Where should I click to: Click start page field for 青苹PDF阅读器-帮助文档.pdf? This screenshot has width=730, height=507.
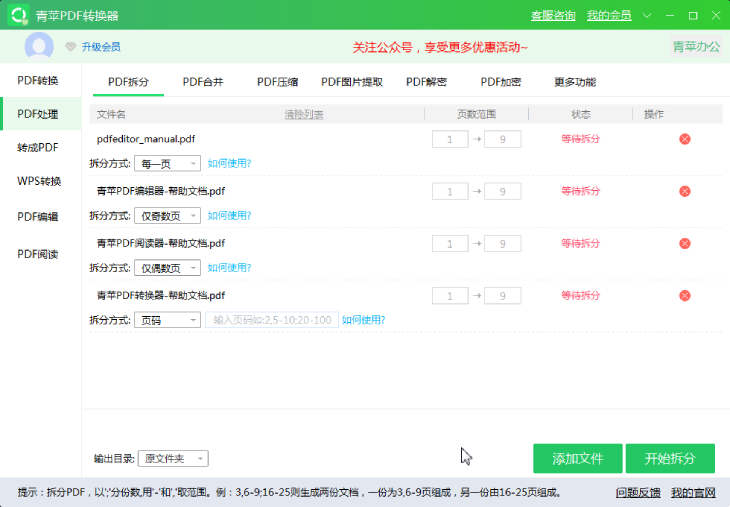[450, 243]
